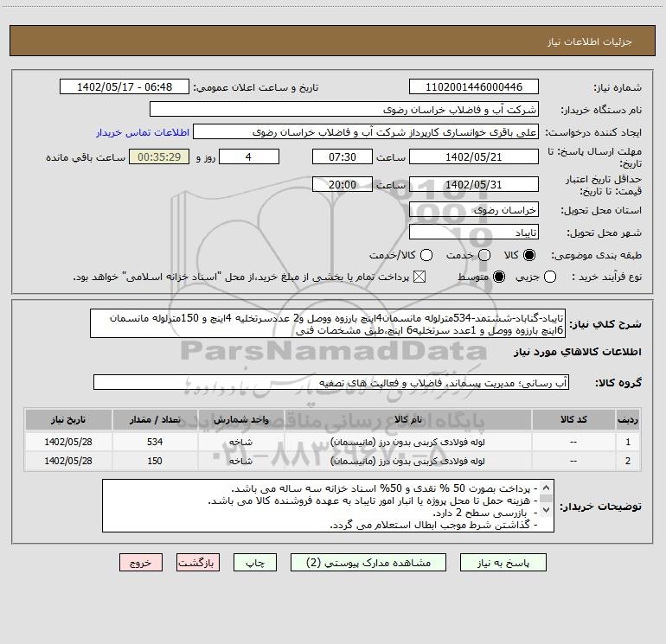This screenshot has width=666, height=644.
Task: Click the واحد شمارش column header
Action: tap(240, 419)
